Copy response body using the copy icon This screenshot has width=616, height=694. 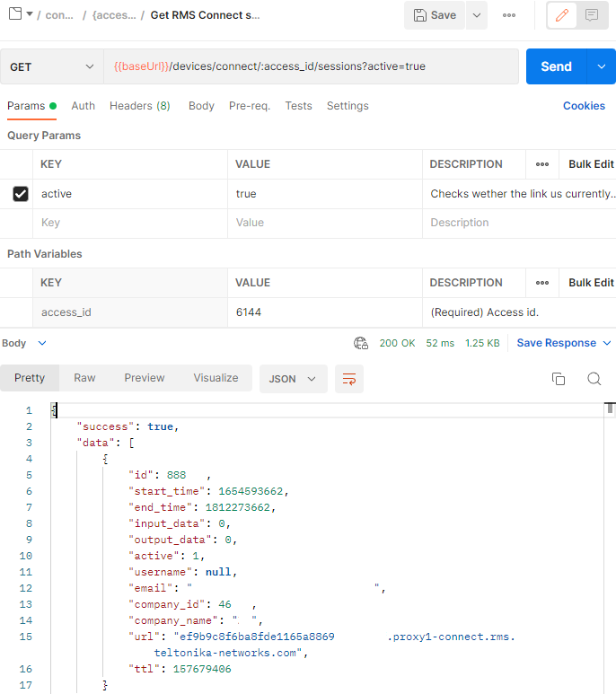(559, 379)
